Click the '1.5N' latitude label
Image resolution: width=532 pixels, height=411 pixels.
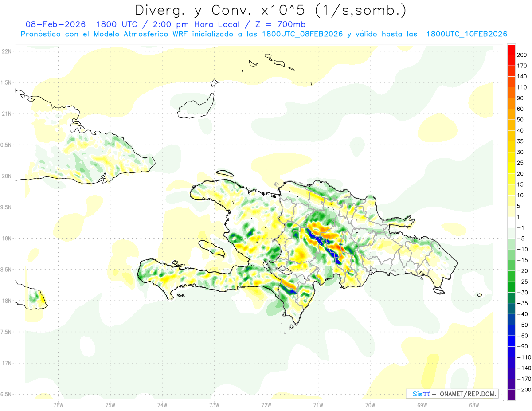(x=6, y=82)
